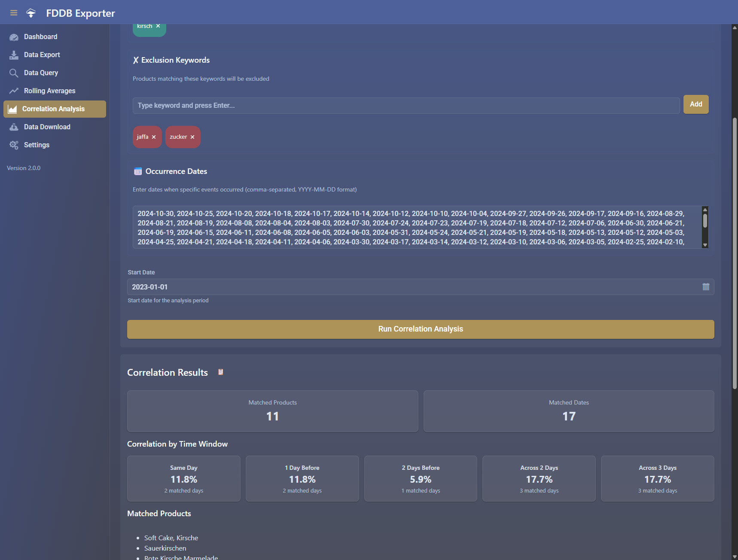Click the copy icon beside Correlation Results
Screen dimensions: 738x560
point(220,372)
